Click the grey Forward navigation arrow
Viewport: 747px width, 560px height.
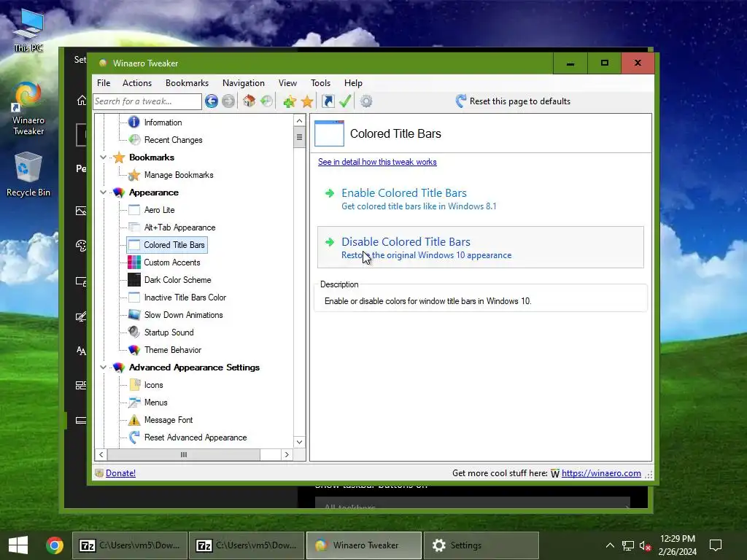(228, 101)
